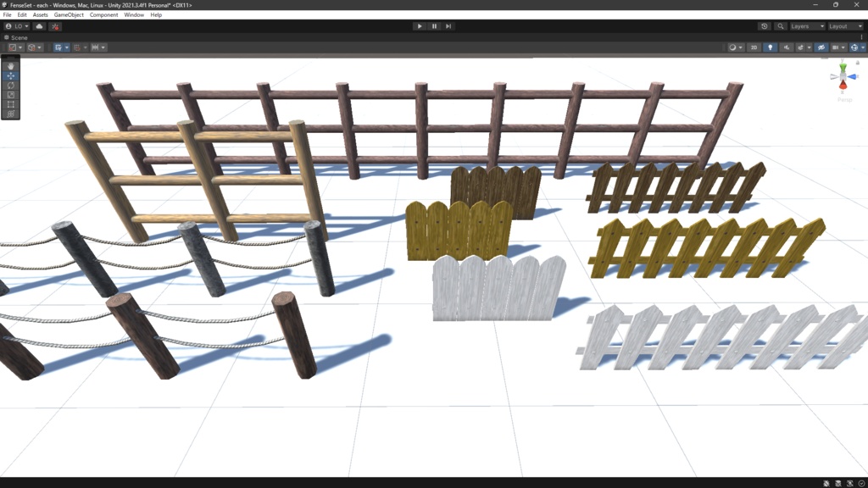
Task: Click the cache server status icon
Action: pos(838,483)
